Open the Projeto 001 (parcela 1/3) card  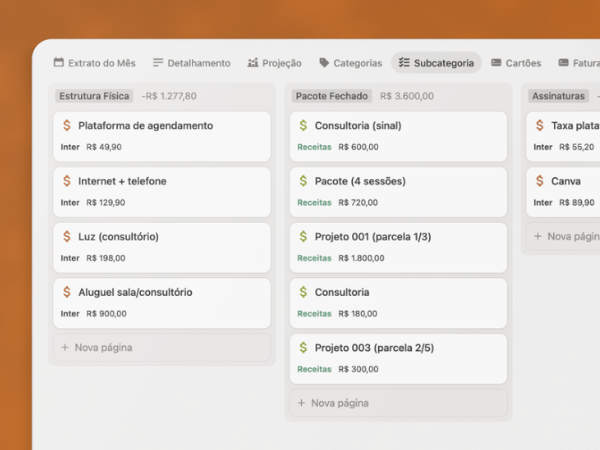(x=372, y=237)
